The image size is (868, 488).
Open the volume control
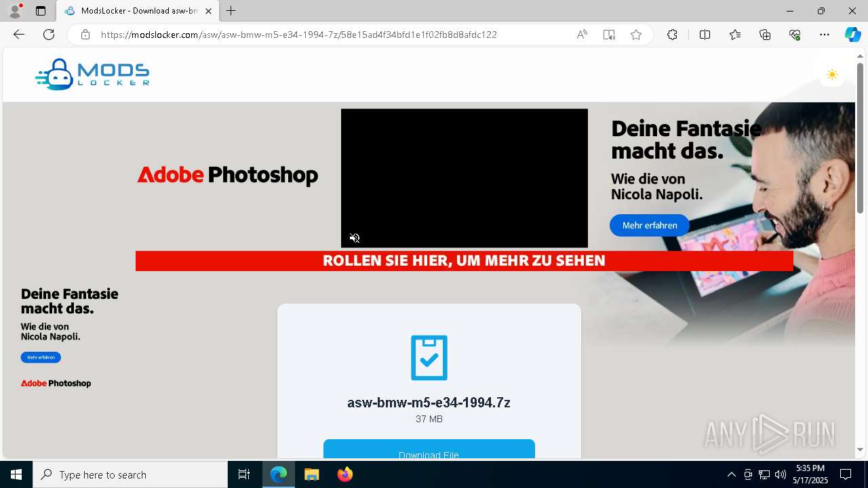[781, 474]
